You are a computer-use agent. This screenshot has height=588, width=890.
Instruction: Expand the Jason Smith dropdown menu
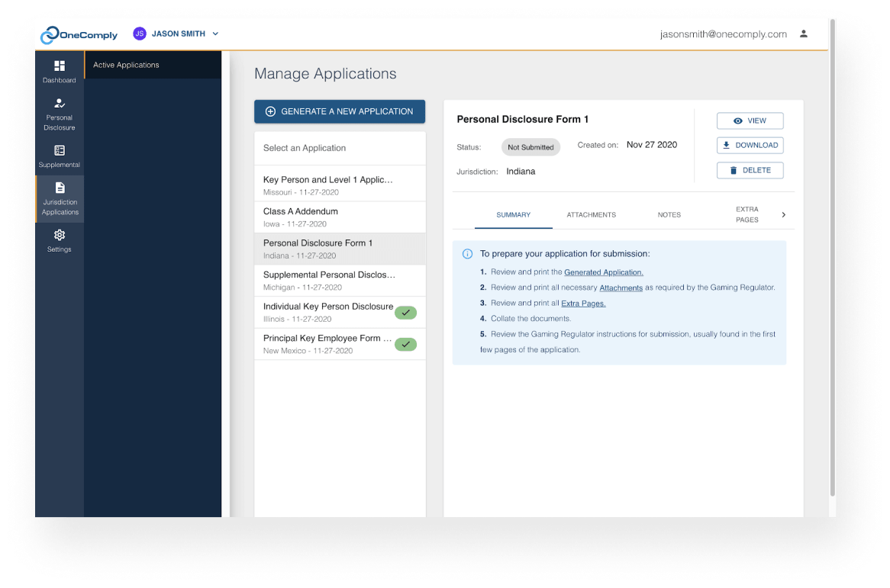pyautogui.click(x=214, y=34)
